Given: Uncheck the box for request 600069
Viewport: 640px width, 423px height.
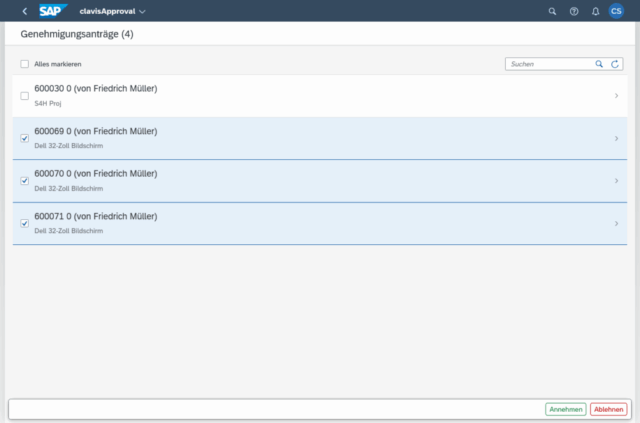Looking at the screenshot, I should 25,138.
